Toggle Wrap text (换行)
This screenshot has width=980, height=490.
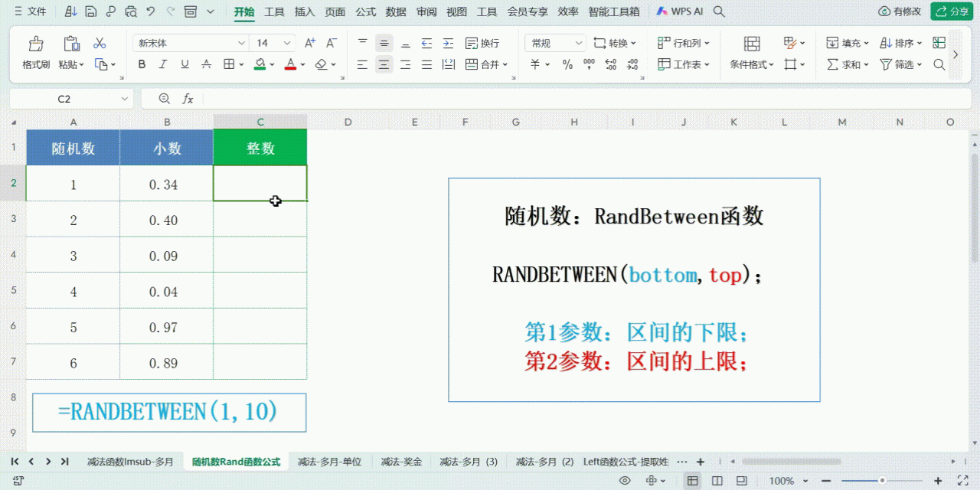point(482,43)
